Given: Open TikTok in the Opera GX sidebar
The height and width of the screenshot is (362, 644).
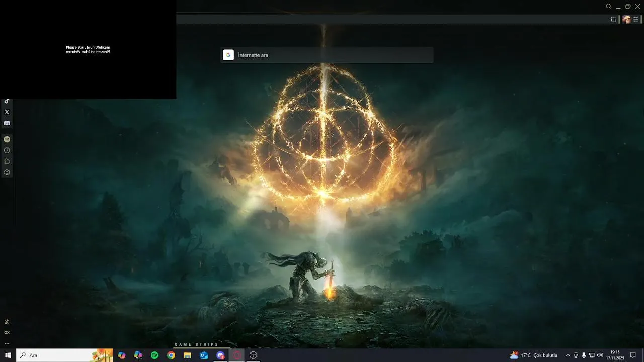Looking at the screenshot, I should tap(7, 101).
